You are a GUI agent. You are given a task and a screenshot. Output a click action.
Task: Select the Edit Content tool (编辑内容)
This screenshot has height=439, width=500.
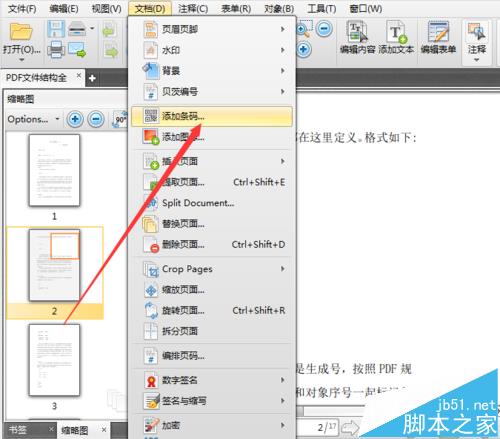tap(357, 37)
